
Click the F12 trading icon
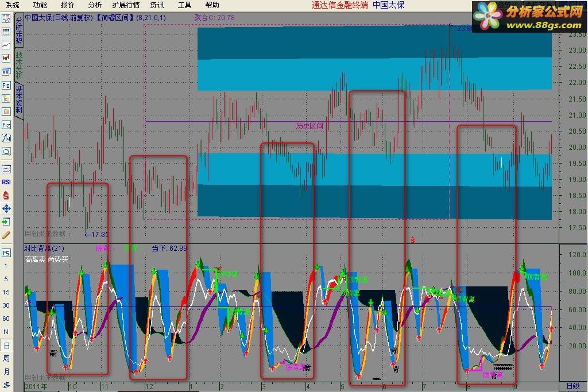pyautogui.click(x=6, y=125)
